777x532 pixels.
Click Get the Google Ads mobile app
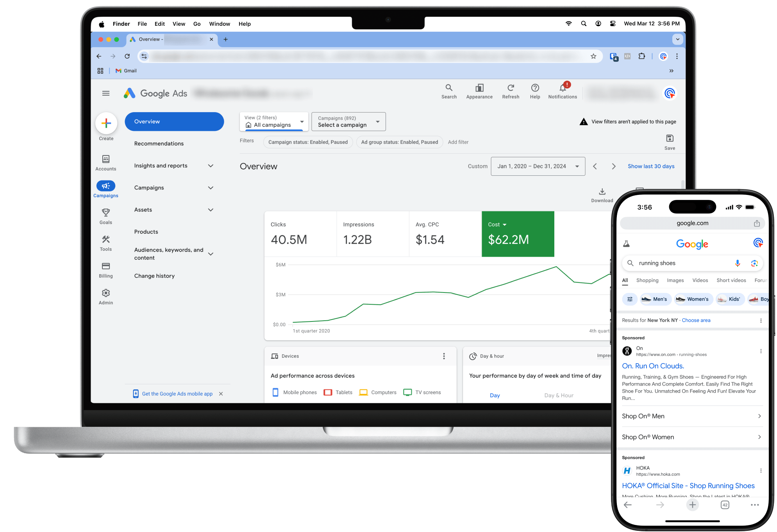click(177, 394)
